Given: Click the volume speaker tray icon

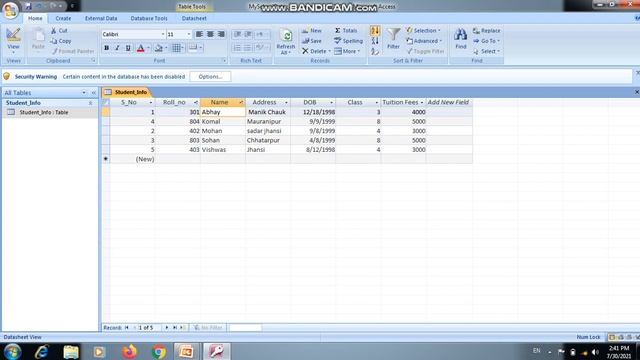Looking at the screenshot, I should tap(595, 352).
